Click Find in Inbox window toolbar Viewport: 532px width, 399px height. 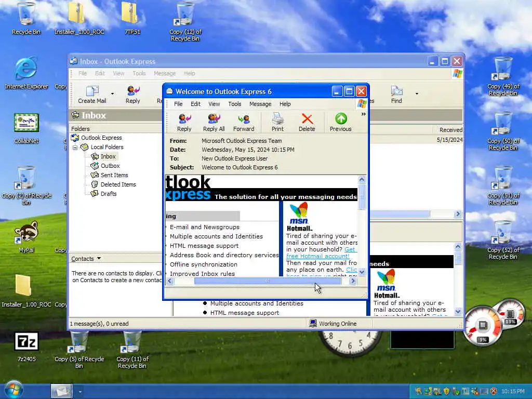click(x=396, y=95)
